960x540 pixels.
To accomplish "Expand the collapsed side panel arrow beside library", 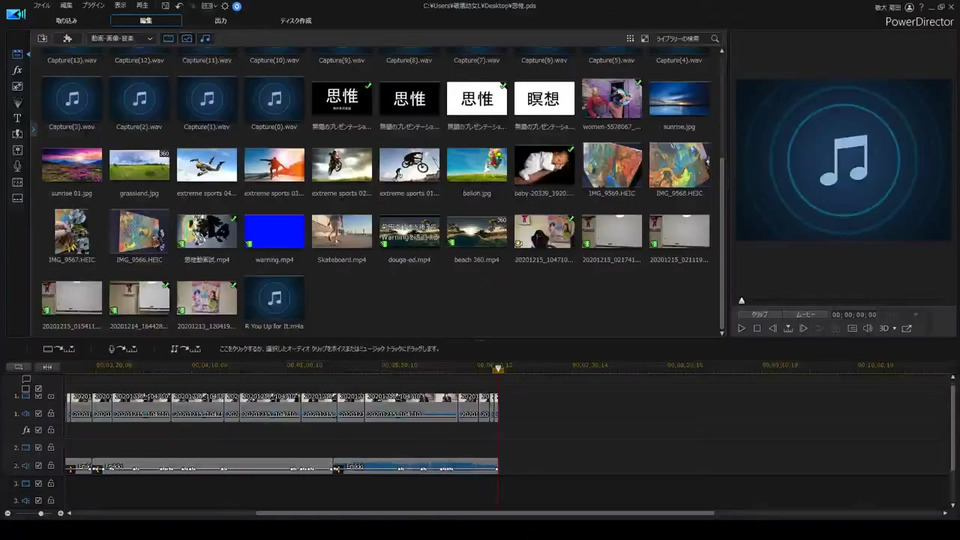I will coord(33,128).
